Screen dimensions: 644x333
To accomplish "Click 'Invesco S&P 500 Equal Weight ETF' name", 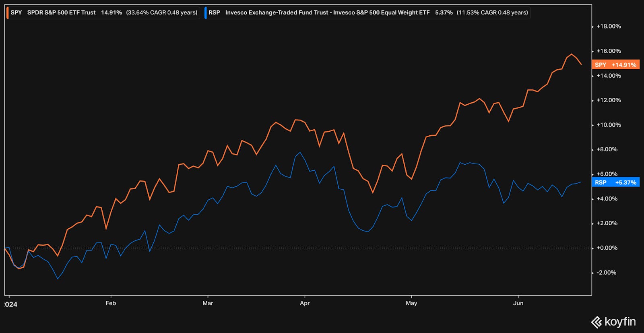I will [382, 12].
